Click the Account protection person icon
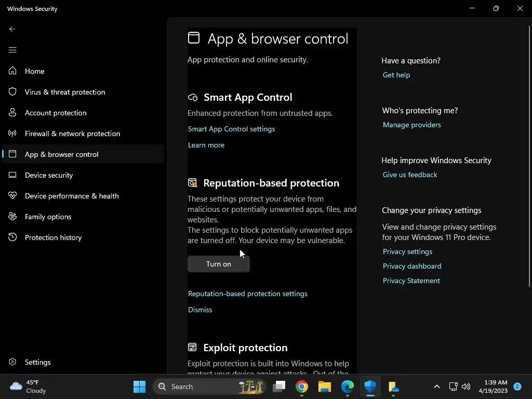This screenshot has height=399, width=532. click(12, 112)
